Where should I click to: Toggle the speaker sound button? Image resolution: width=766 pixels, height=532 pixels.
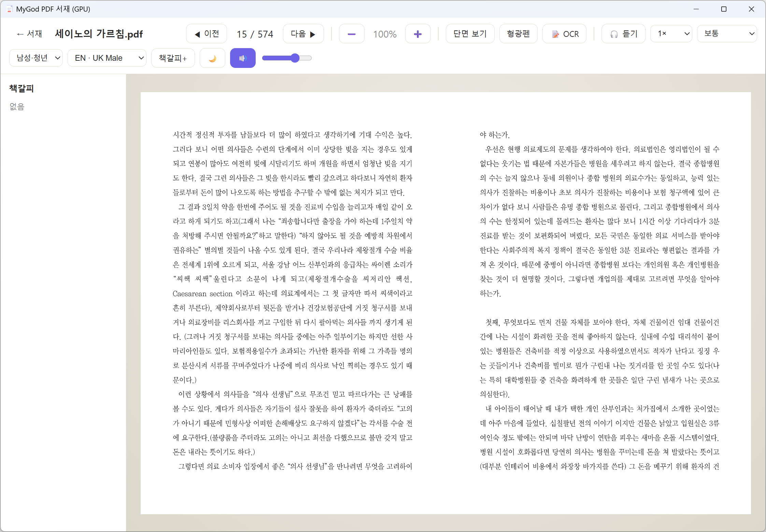pyautogui.click(x=243, y=58)
